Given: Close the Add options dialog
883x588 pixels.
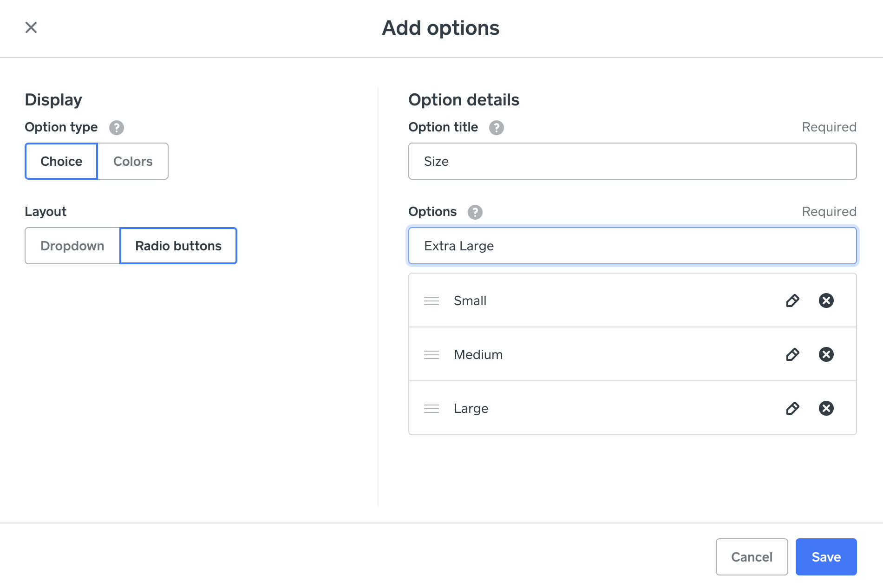Looking at the screenshot, I should (31, 27).
